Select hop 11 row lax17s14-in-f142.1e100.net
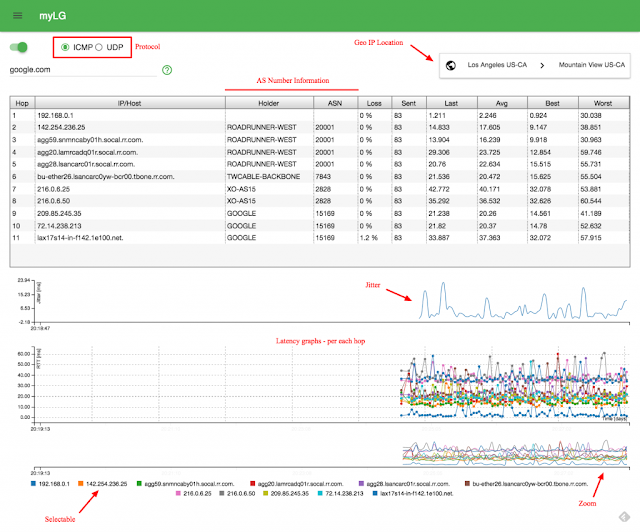This screenshot has height=532, width=640. (320, 238)
